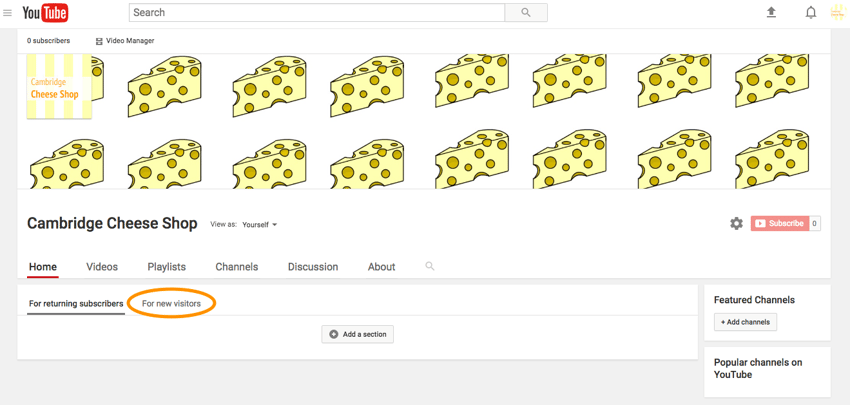Click + Add channels button
850x405 pixels.
click(x=745, y=322)
